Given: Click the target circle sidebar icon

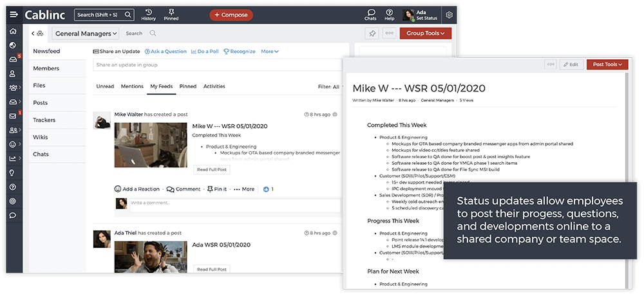Looking at the screenshot, I should pos(13,201).
